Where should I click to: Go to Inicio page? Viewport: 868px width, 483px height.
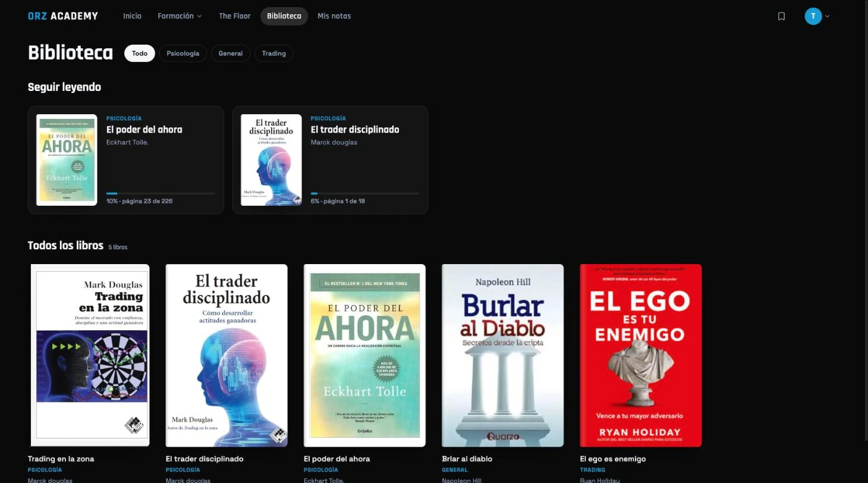[x=132, y=16]
